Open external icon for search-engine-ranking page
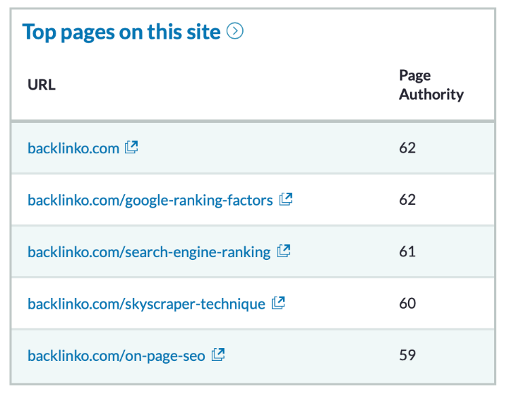Image resolution: width=510 pixels, height=400 pixels. [x=284, y=251]
